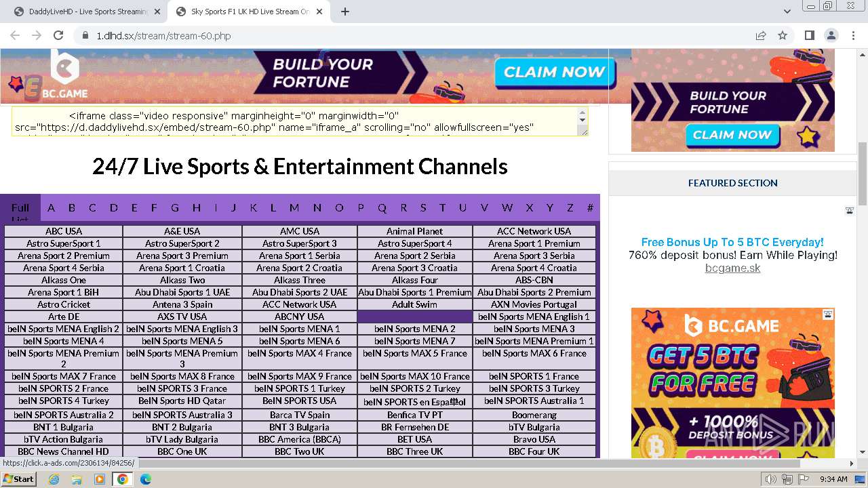
Task: Click CLAIM NOW on the top banner ad
Action: pyautogui.click(x=554, y=73)
